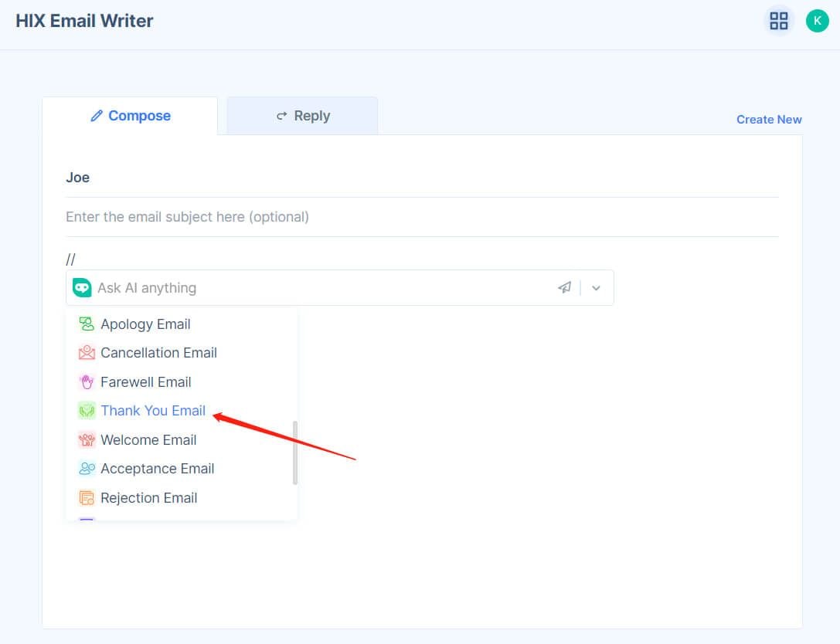Click the // text in email body
This screenshot has height=644, width=840.
tap(71, 259)
